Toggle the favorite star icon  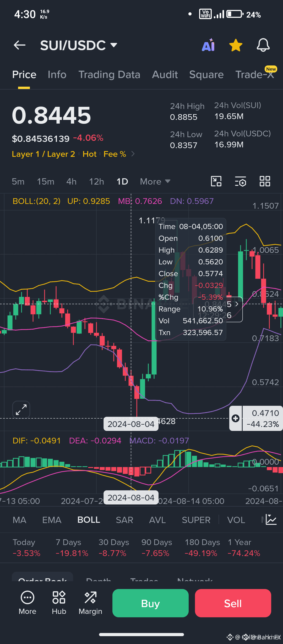pos(236,45)
